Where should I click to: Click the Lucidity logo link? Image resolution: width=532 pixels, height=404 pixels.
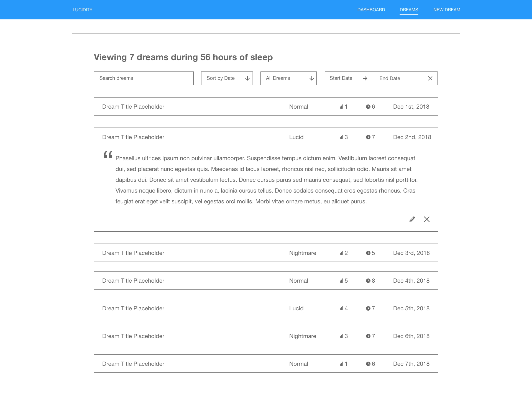pos(83,10)
